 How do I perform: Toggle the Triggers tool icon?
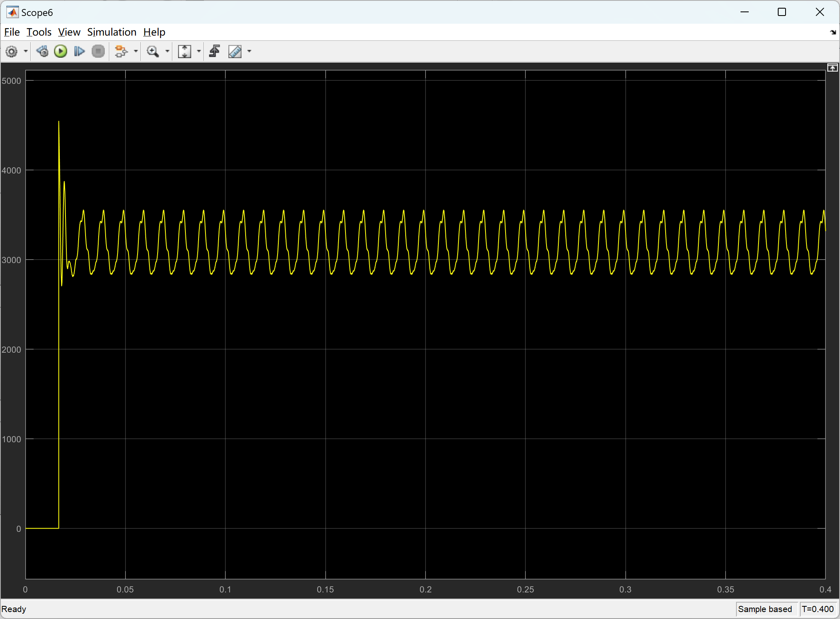(215, 52)
